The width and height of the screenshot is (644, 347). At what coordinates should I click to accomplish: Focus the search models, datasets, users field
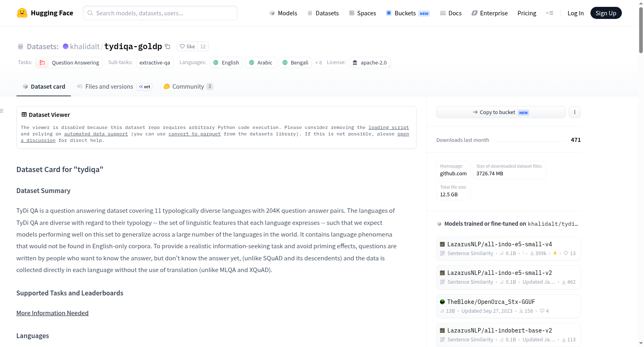(160, 13)
